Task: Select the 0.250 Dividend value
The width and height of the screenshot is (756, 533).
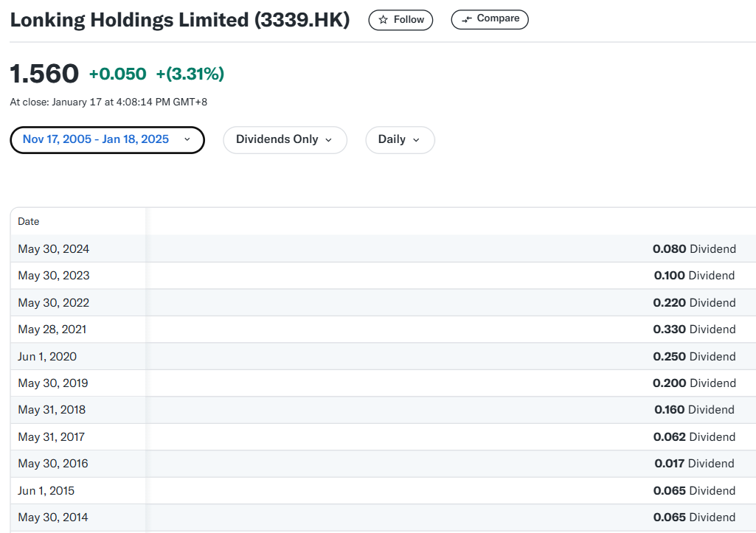Action: tap(694, 356)
